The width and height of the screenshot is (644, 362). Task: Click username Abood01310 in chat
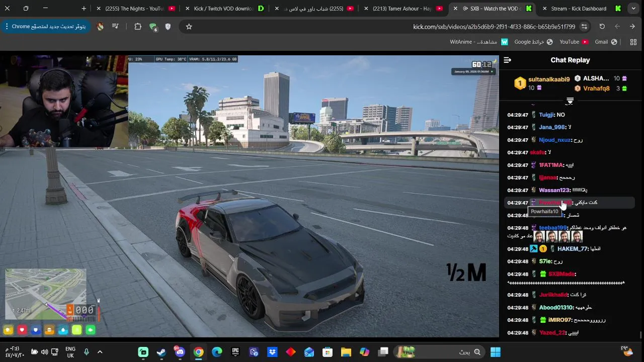(x=555, y=308)
